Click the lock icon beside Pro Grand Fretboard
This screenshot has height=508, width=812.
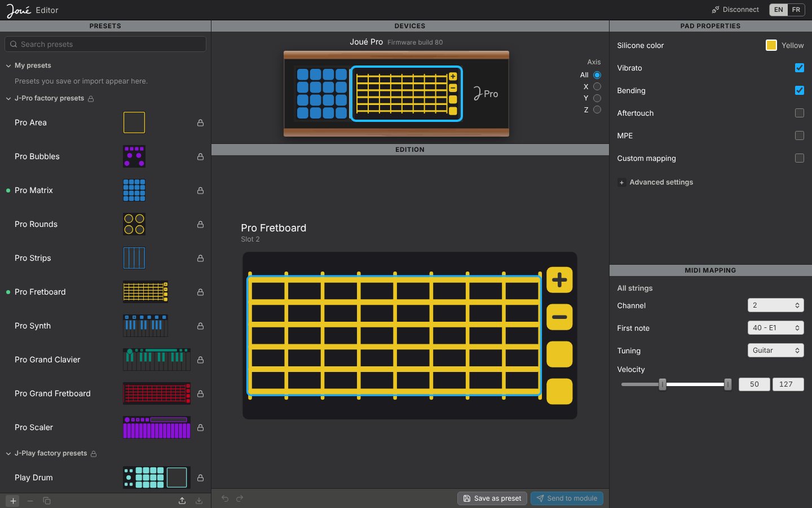[x=200, y=393]
